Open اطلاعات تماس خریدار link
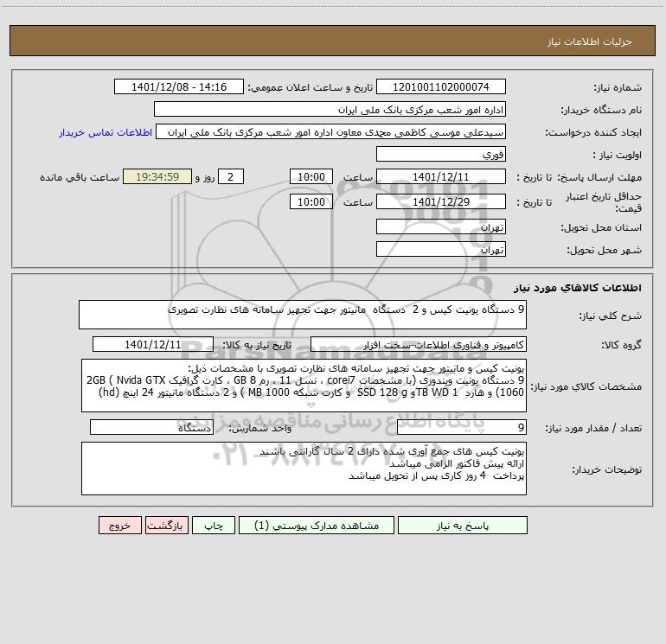This screenshot has height=644, width=666. (x=106, y=132)
